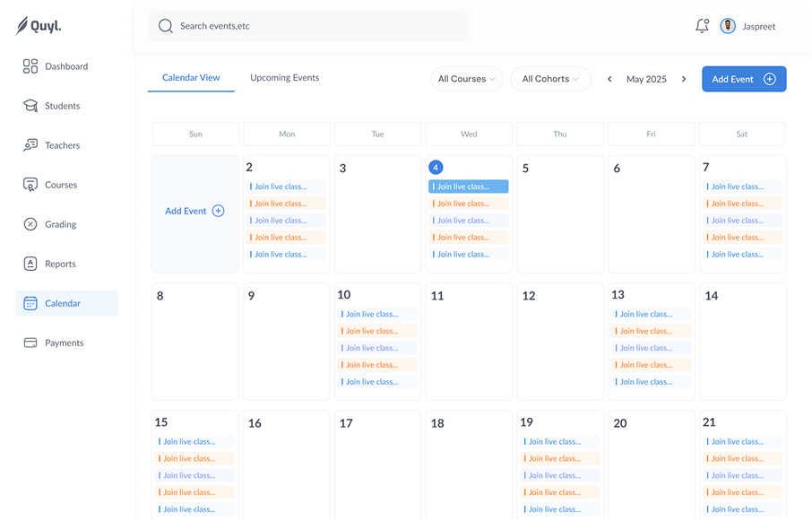Open Students via graduation cap icon
The width and height of the screenshot is (812, 521).
(x=30, y=106)
